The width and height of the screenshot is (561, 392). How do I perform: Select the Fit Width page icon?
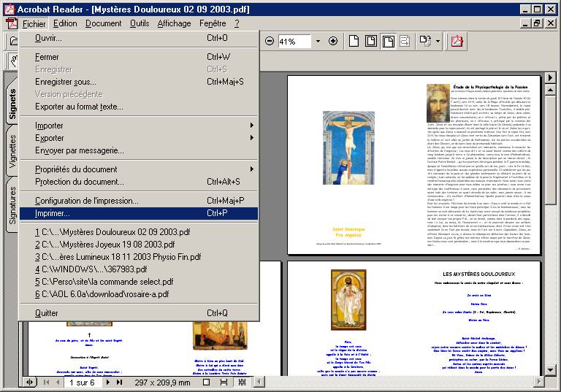(x=388, y=41)
